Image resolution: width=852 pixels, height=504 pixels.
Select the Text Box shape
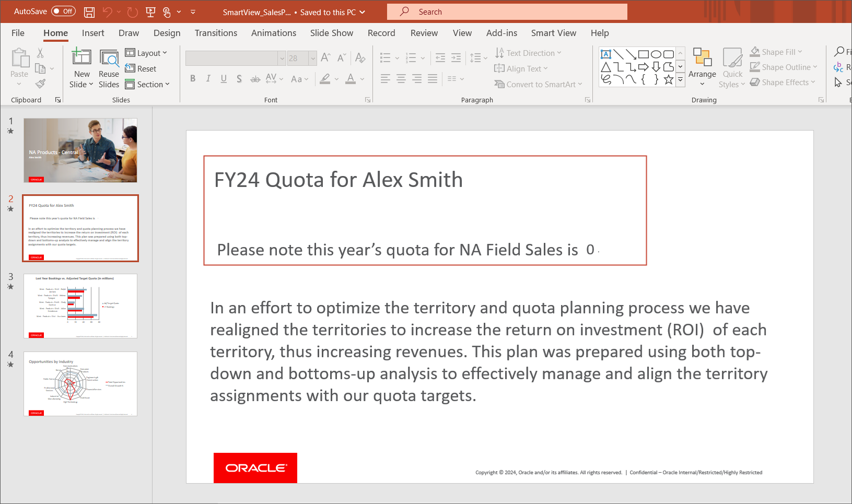(x=606, y=54)
